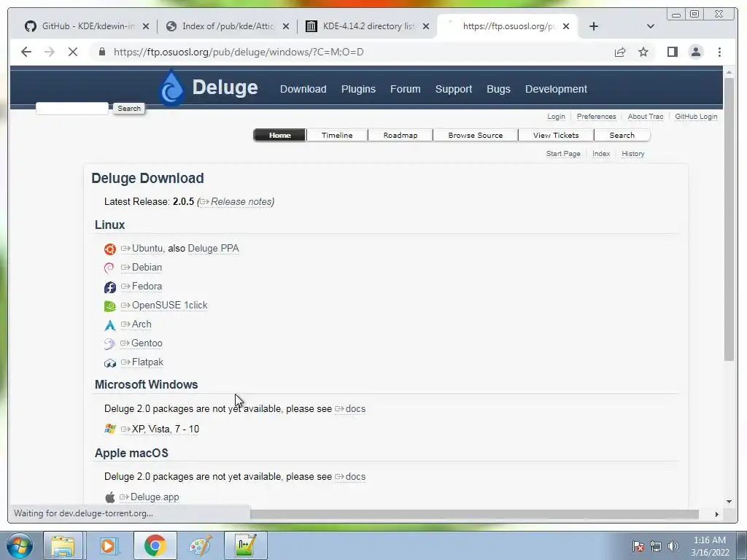The image size is (747, 560).
Task: Click the Ubuntu logo icon
Action: [x=110, y=249]
